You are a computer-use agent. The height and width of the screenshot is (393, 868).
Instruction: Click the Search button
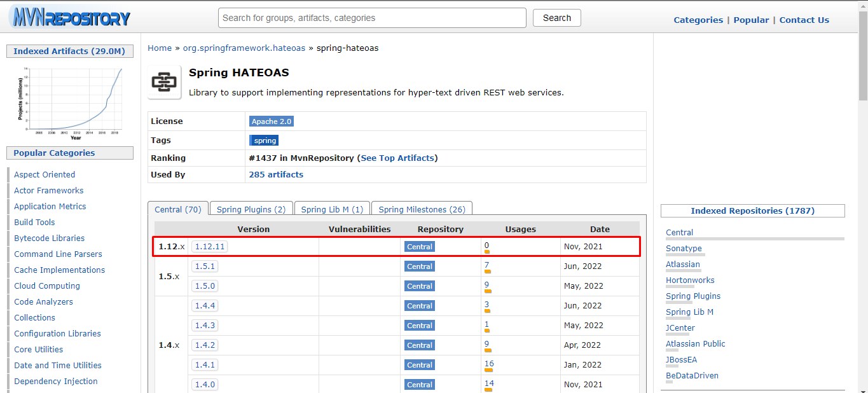pos(557,18)
